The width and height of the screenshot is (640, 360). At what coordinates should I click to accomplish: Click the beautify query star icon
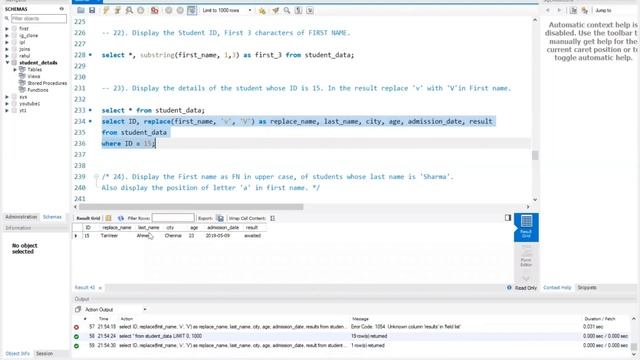(262, 11)
